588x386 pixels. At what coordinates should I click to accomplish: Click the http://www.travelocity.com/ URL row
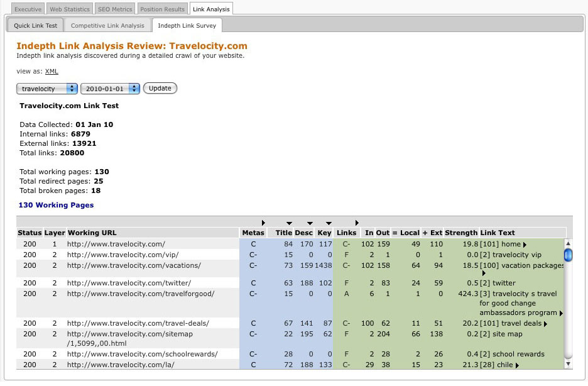(116, 244)
